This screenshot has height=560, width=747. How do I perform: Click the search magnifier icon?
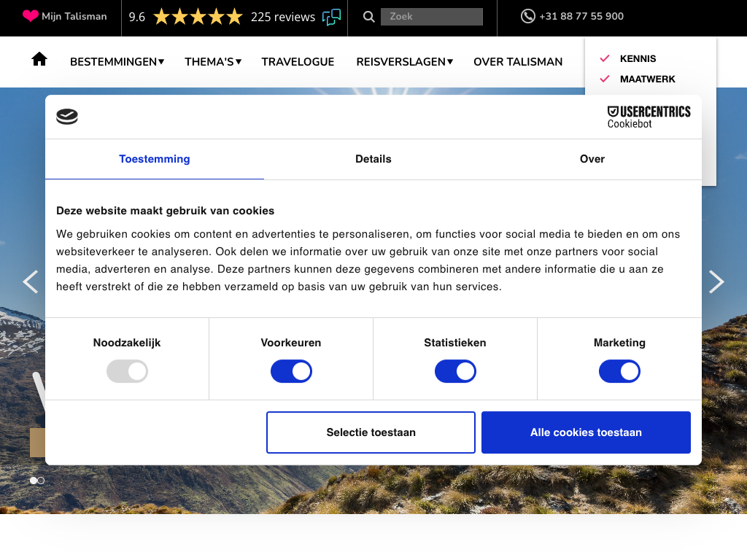(369, 17)
